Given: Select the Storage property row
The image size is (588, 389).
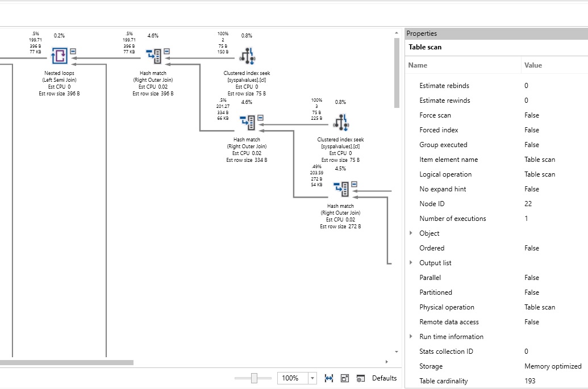Looking at the screenshot, I should click(x=497, y=366).
